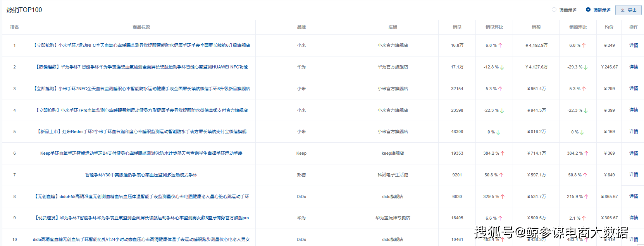Open the Keep手环血氧手环 product link
Image resolution: width=644 pixels, height=246 pixels.
pyautogui.click(x=141, y=153)
